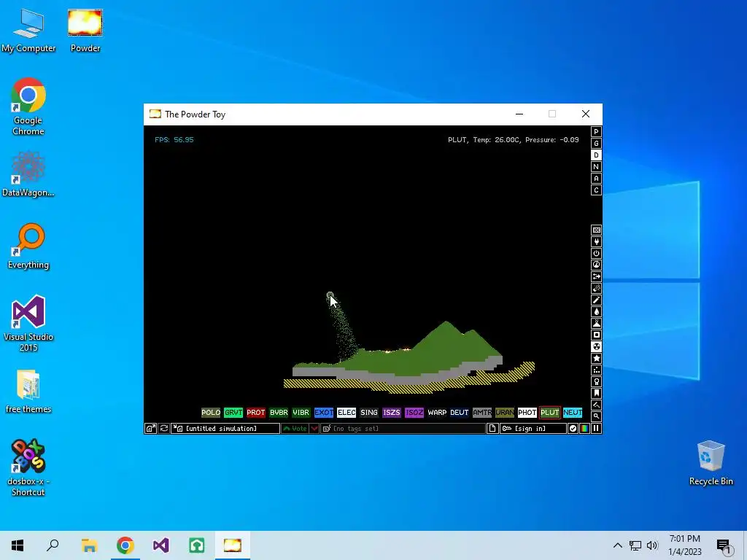Open File Explorer from the taskbar
This screenshot has height=560, width=747.
coord(89,545)
